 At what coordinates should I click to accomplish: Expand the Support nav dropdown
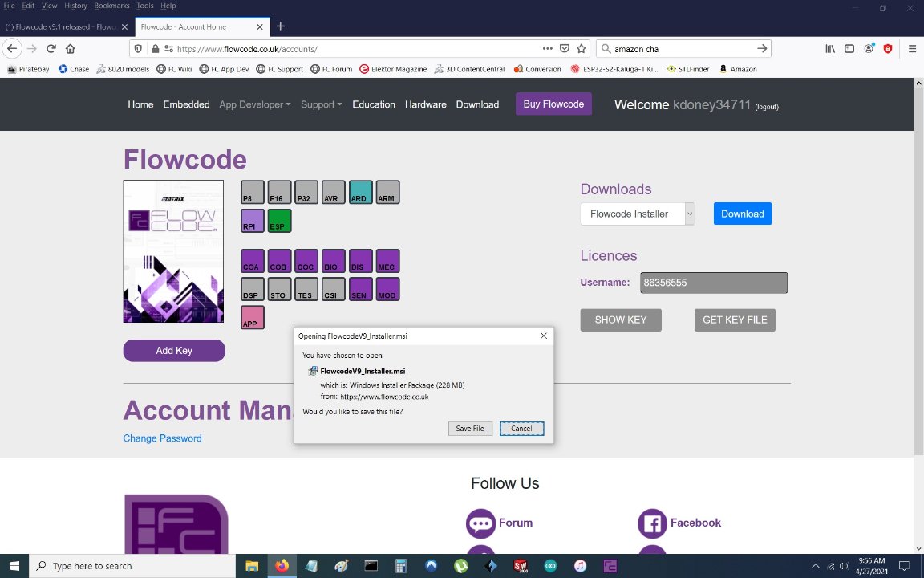pos(321,104)
